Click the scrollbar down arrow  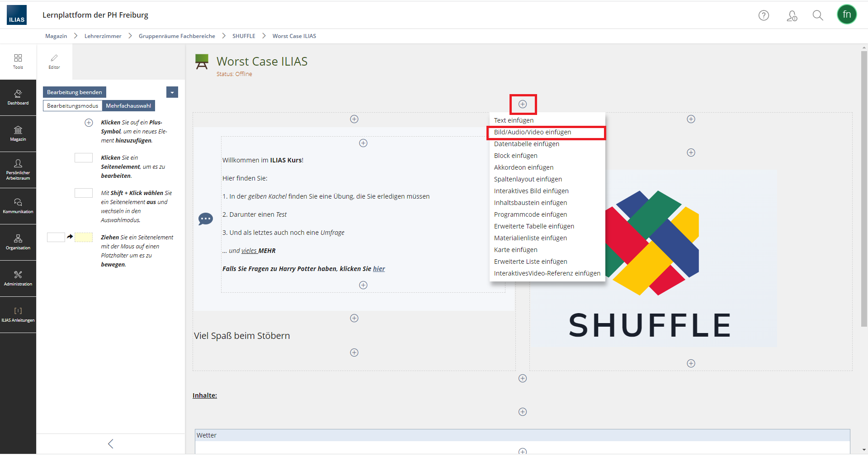(x=863, y=450)
